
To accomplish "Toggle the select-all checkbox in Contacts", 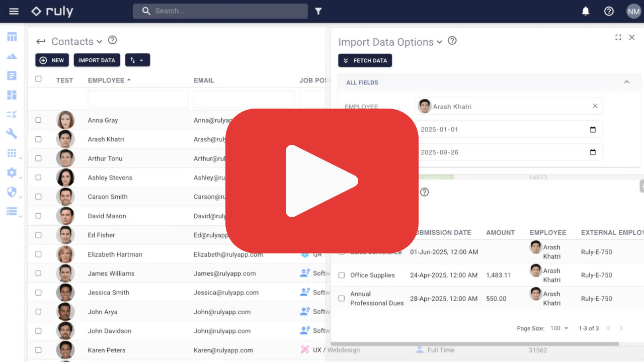I will pos(38,79).
